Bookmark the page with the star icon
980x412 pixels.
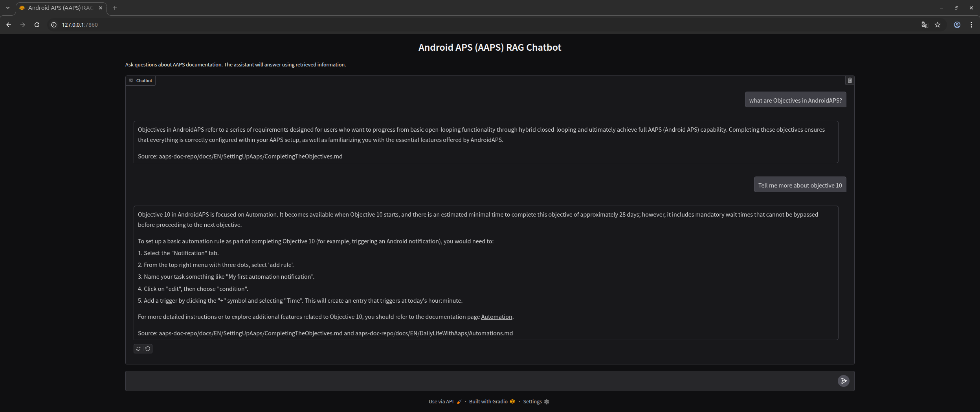click(938, 24)
